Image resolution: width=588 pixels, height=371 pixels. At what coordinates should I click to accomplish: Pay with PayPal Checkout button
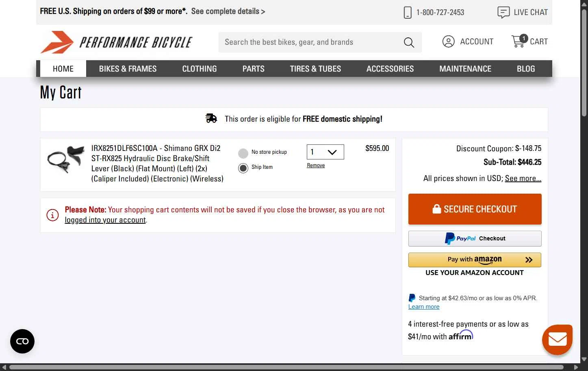point(475,238)
